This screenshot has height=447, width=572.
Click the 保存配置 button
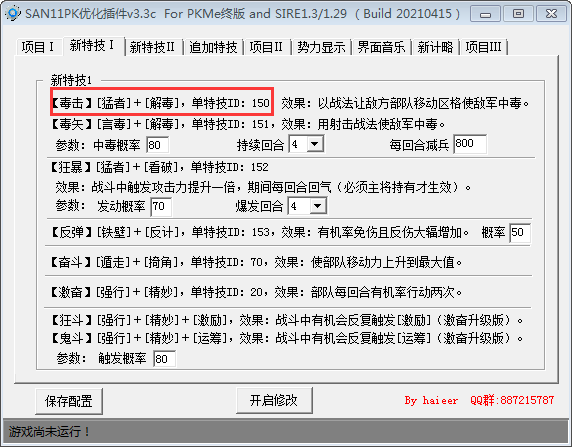69,401
